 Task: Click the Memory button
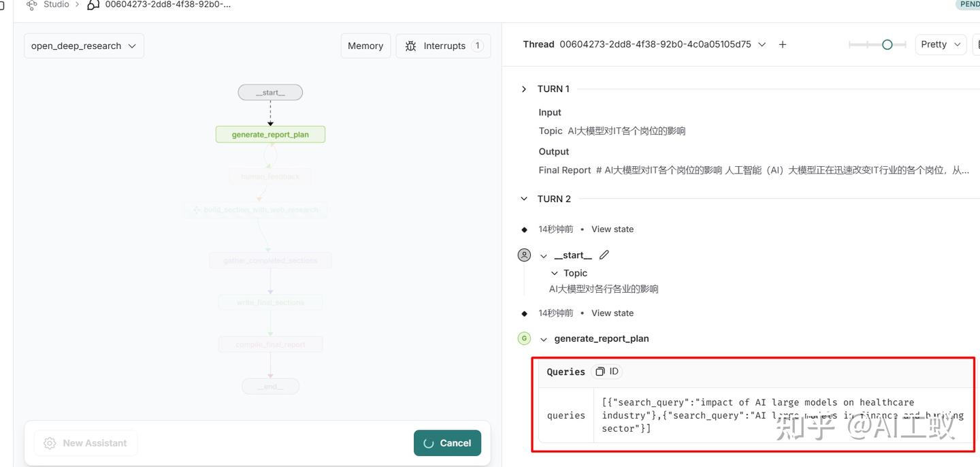tap(365, 46)
